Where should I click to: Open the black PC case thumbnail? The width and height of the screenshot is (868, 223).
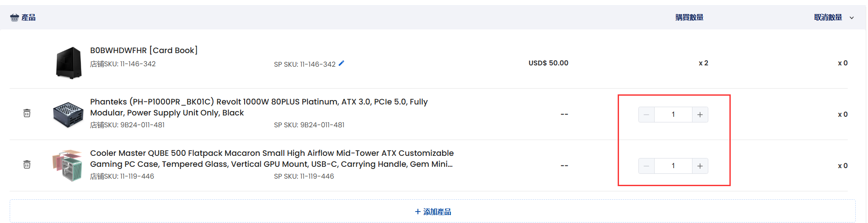(69, 63)
